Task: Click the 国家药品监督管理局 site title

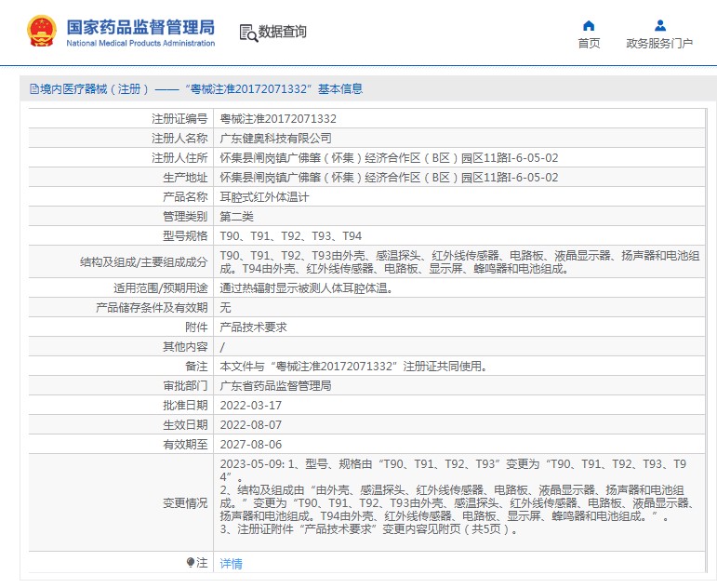Action: click(x=139, y=26)
